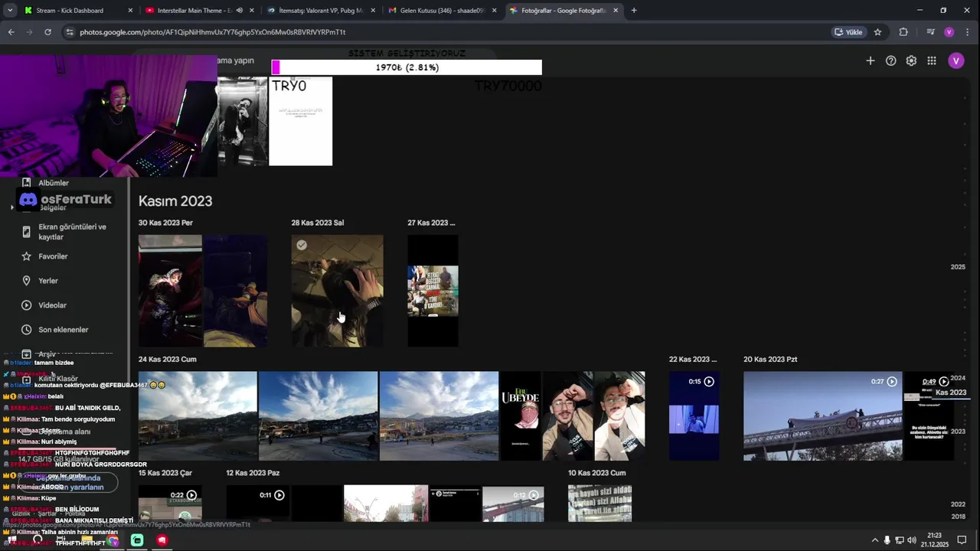Open Ekran görüntüleri ve kayıtlar
Image resolution: width=980 pixels, height=551 pixels.
click(73, 232)
